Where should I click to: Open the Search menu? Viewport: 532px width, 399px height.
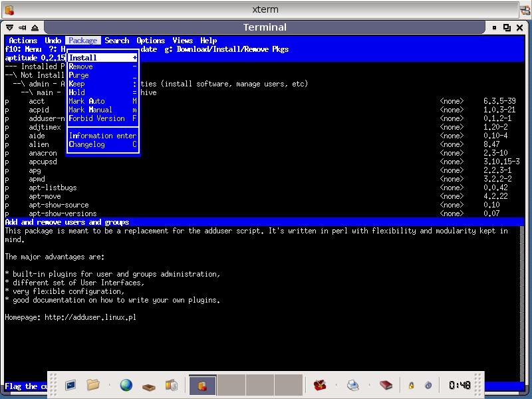(x=116, y=41)
